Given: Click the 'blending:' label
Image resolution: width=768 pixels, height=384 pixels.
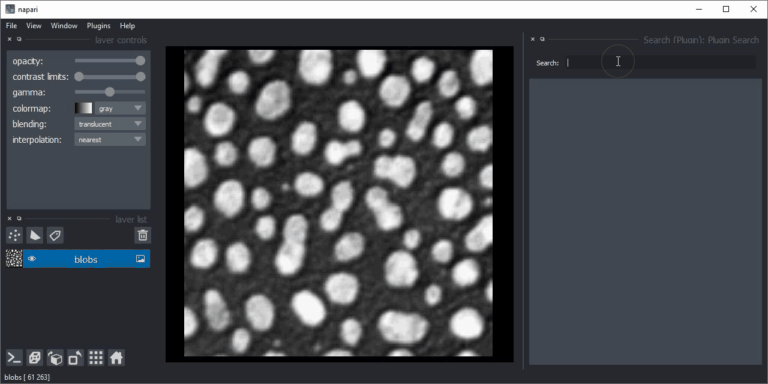Looking at the screenshot, I should coord(30,124).
